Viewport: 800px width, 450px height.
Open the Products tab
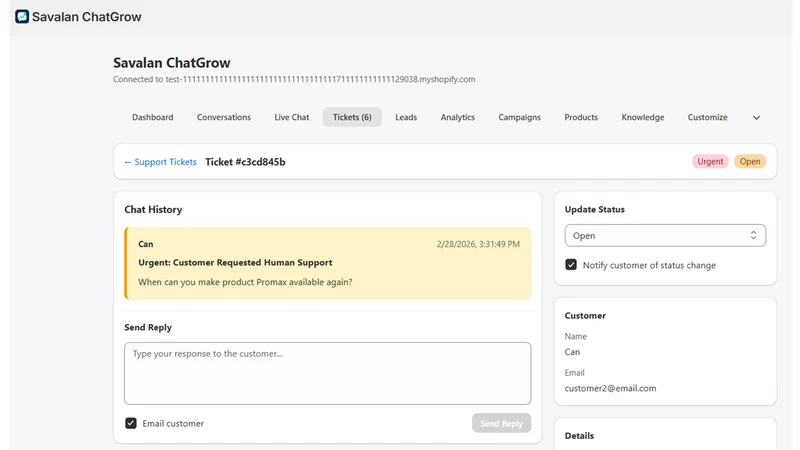[x=581, y=117]
